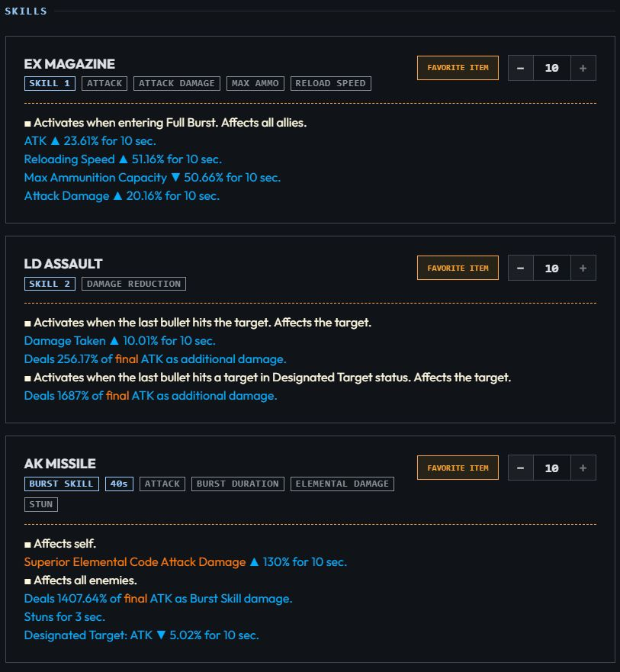620x672 pixels.
Task: Click the 40s cooldown tag
Action: (119, 484)
